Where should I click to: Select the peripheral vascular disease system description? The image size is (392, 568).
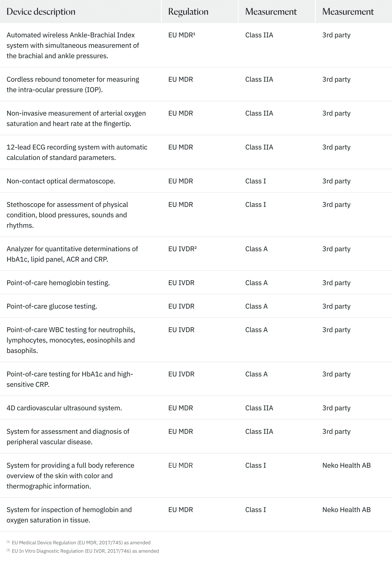coord(68,437)
